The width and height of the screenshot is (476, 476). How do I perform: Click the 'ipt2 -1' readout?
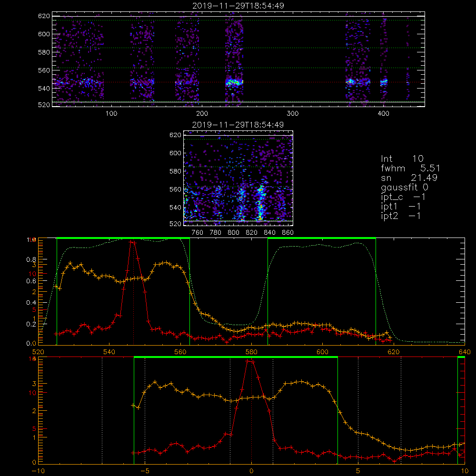(401, 216)
